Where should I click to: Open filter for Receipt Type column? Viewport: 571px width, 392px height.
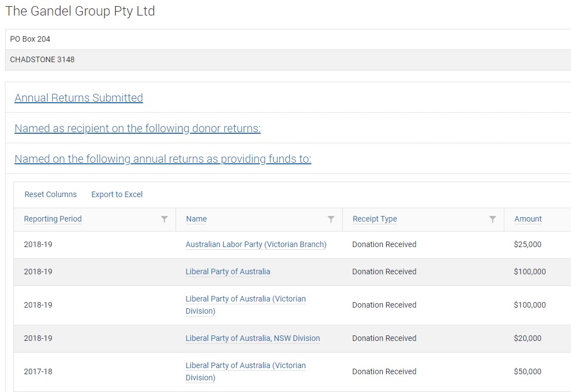(492, 219)
